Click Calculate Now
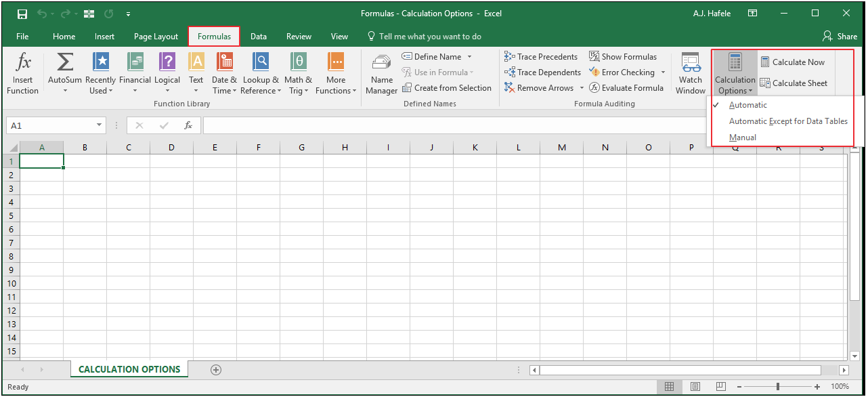The image size is (868, 397). [x=792, y=62]
